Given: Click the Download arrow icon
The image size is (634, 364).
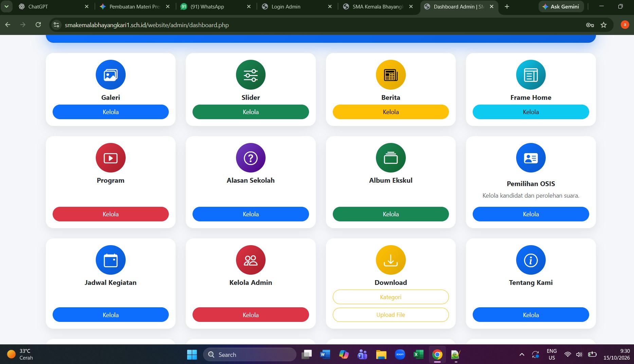Looking at the screenshot, I should (x=391, y=260).
